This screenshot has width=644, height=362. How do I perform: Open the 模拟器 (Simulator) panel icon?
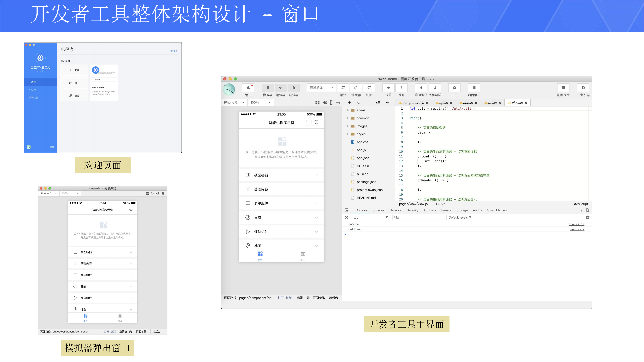tap(267, 87)
